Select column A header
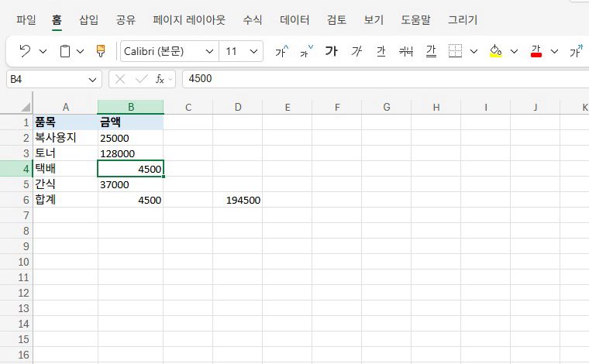The width and height of the screenshot is (589, 364). click(66, 108)
